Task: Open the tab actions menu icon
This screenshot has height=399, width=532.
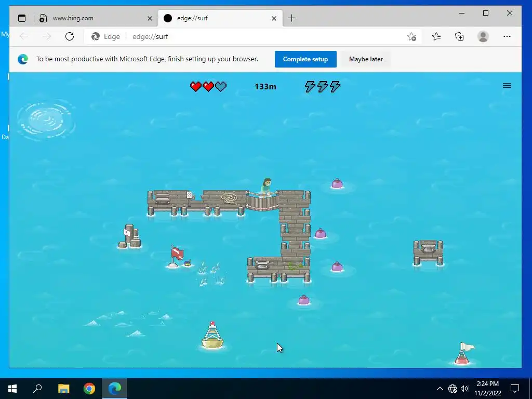Action: 22,18
